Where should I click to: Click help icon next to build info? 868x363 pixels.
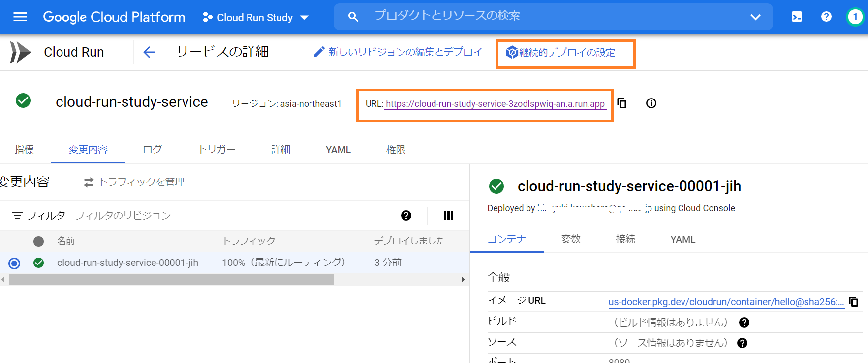(x=744, y=322)
